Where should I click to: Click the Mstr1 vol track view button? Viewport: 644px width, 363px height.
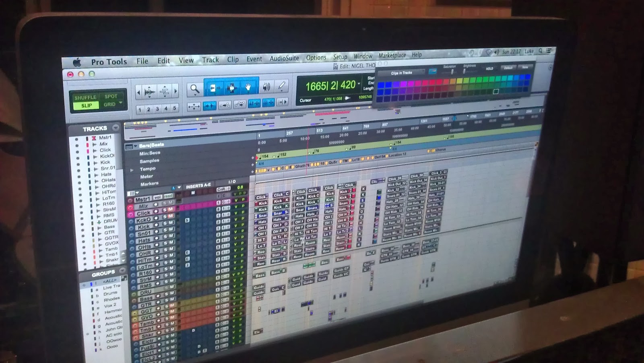click(x=157, y=197)
